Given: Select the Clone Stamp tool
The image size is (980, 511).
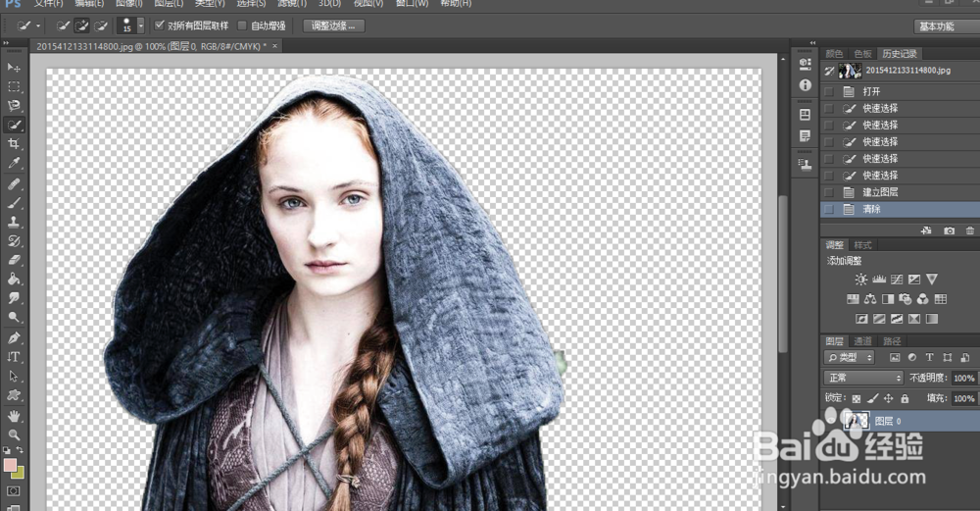Looking at the screenshot, I should [14, 222].
